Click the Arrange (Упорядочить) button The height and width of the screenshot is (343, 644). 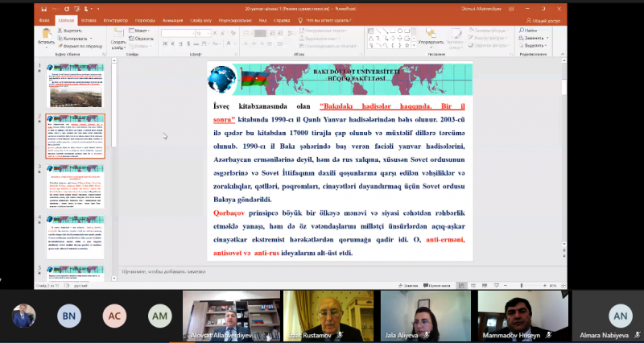(431, 38)
